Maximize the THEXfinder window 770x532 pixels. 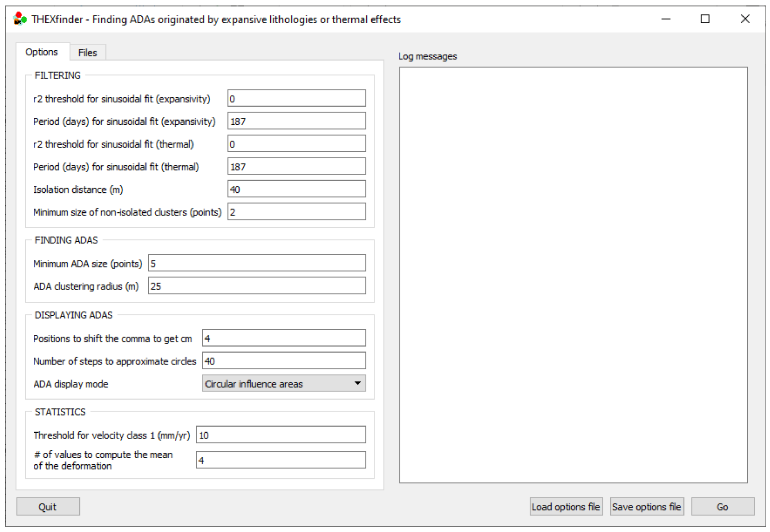pyautogui.click(x=705, y=19)
